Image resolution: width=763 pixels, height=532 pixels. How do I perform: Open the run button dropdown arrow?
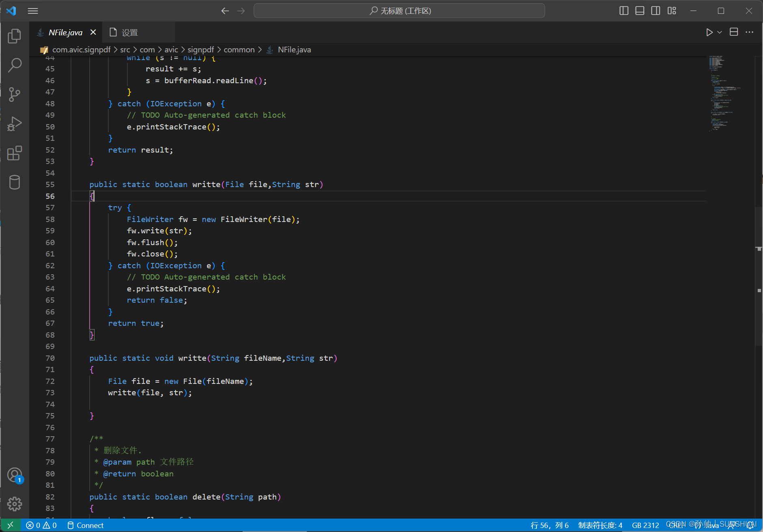click(x=719, y=32)
